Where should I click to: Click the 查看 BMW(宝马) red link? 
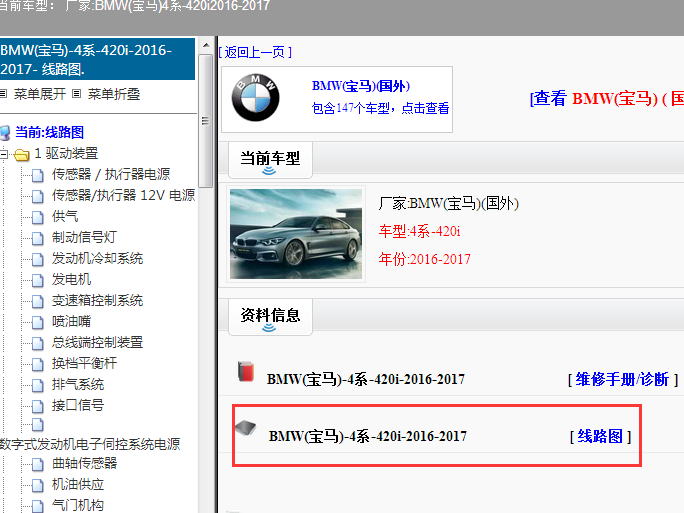[607, 99]
